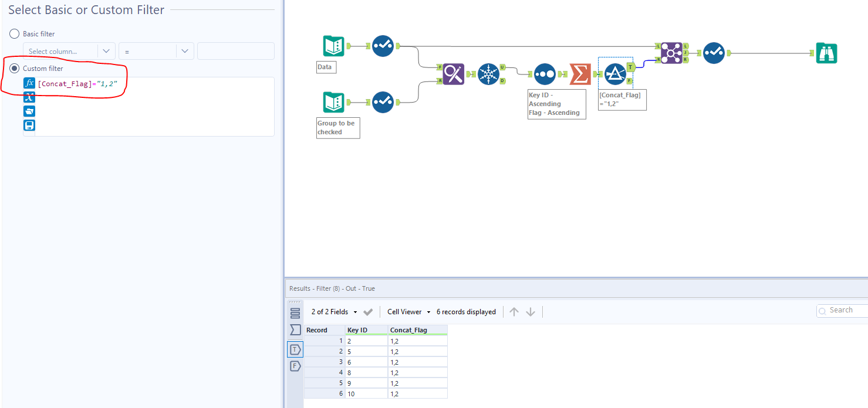Select the Summarize tool with sigma icon
This screenshot has width=868, height=408.
[x=580, y=74]
